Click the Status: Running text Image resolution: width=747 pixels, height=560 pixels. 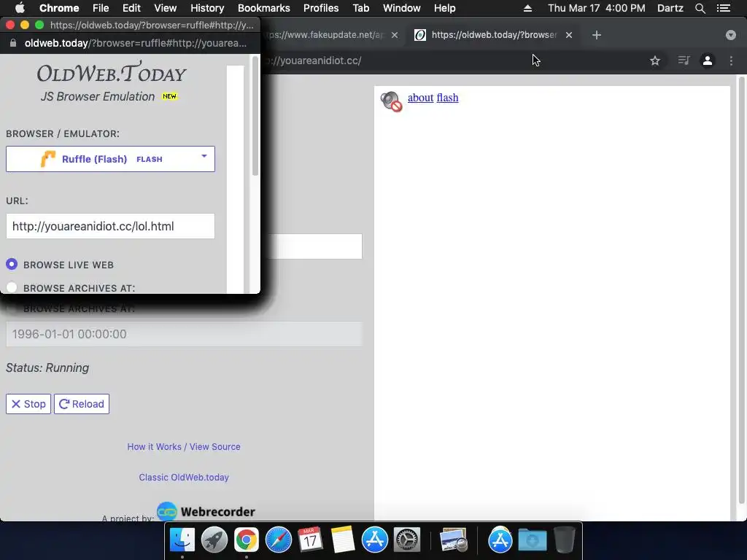coord(47,367)
